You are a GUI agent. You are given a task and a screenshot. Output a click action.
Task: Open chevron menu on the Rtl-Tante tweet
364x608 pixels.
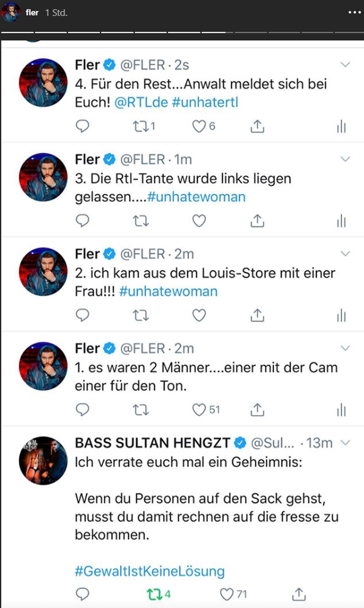pyautogui.click(x=345, y=159)
